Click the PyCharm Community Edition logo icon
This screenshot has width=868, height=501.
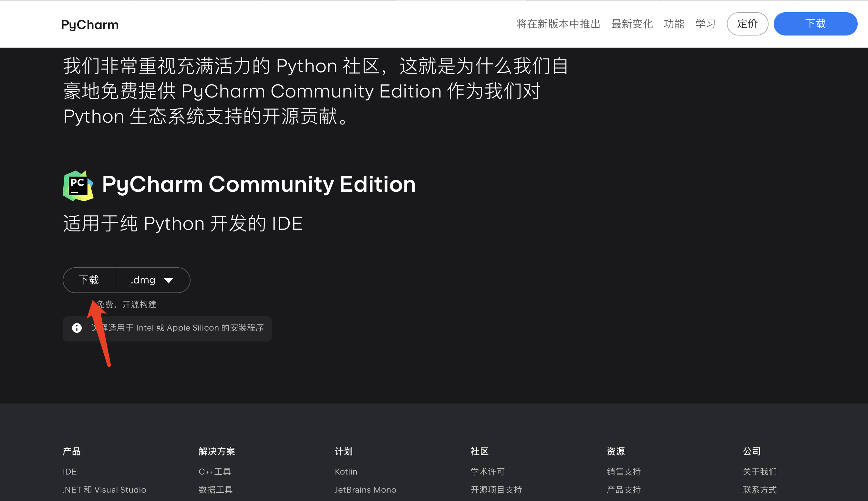(x=78, y=186)
